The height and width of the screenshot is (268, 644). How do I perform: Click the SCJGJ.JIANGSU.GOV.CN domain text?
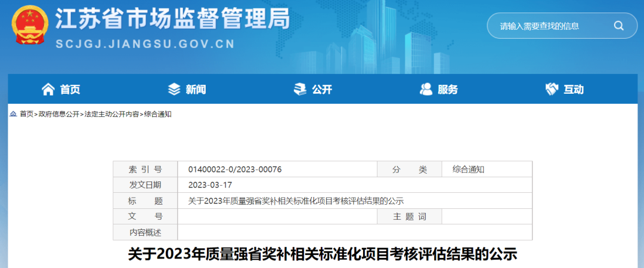click(145, 44)
